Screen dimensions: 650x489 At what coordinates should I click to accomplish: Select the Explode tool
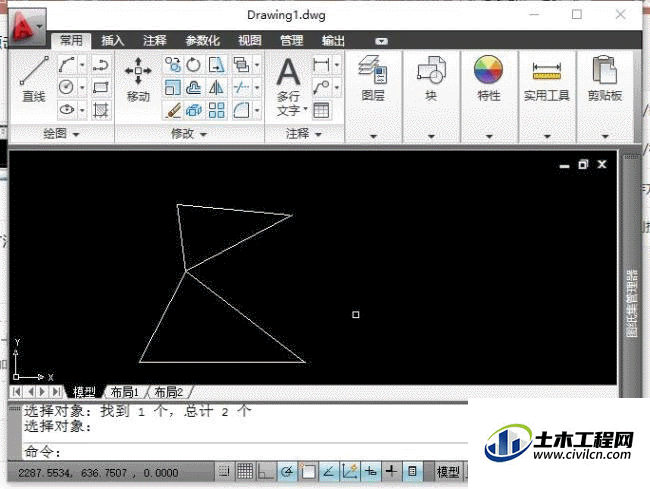[194, 110]
